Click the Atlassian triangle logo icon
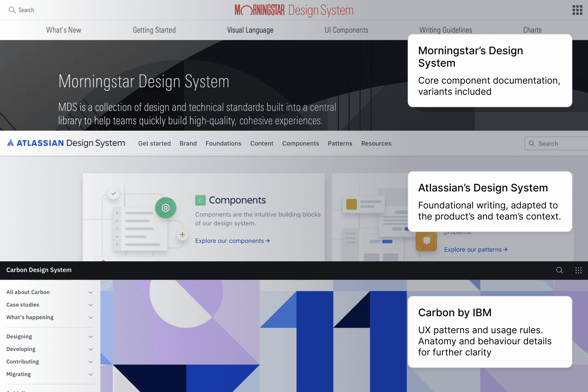Image resolution: width=588 pixels, height=392 pixels. (x=10, y=143)
